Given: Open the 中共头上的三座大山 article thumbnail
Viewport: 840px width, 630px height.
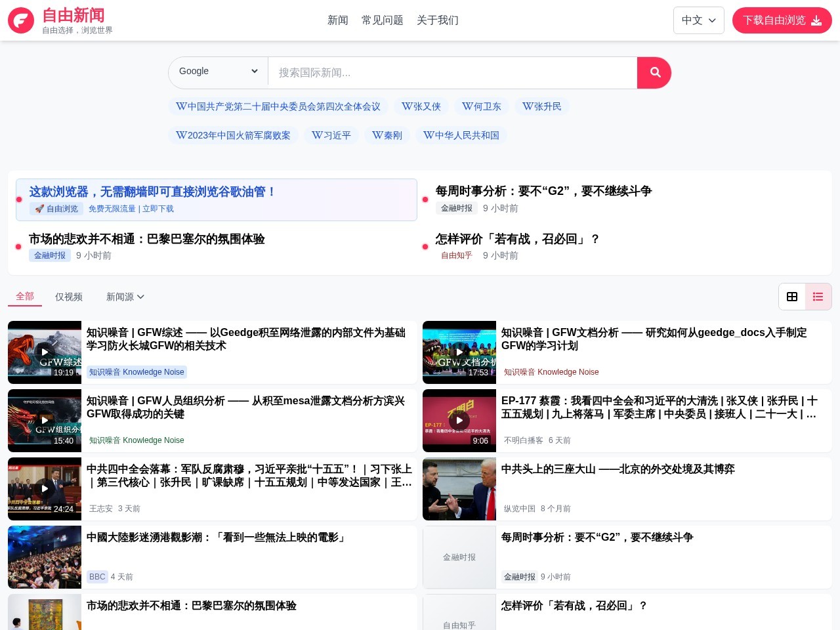Looking at the screenshot, I should pyautogui.click(x=459, y=489).
